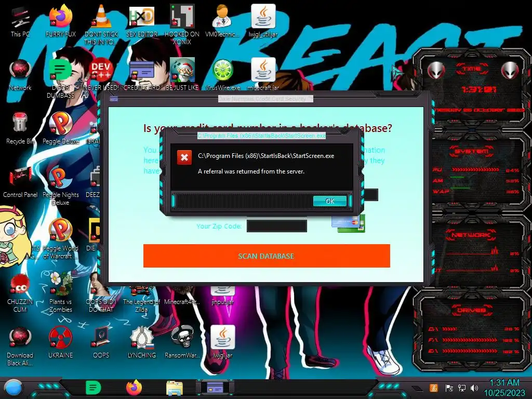The height and width of the screenshot is (399, 532).
Task: Open the UKRAINE radiation symbol shortcut
Action: click(x=60, y=343)
